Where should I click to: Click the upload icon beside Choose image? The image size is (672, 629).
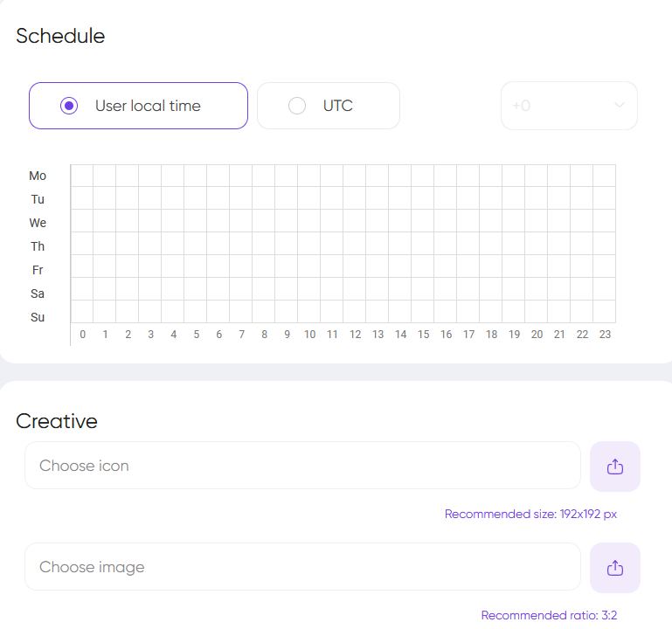click(615, 568)
